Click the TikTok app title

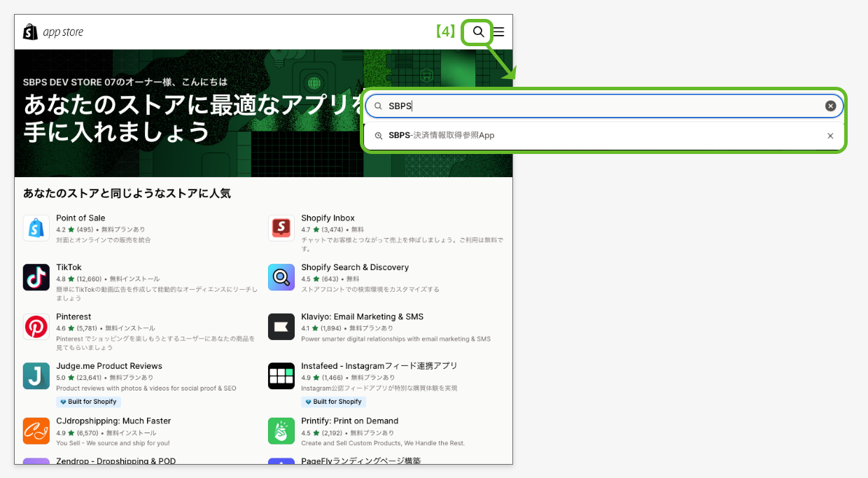coord(69,267)
